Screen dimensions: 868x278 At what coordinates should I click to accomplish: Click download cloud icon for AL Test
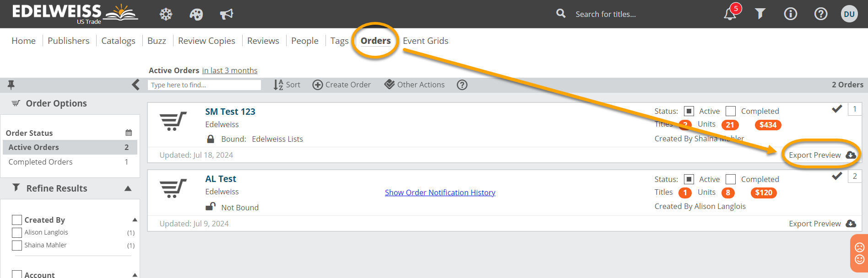point(851,224)
